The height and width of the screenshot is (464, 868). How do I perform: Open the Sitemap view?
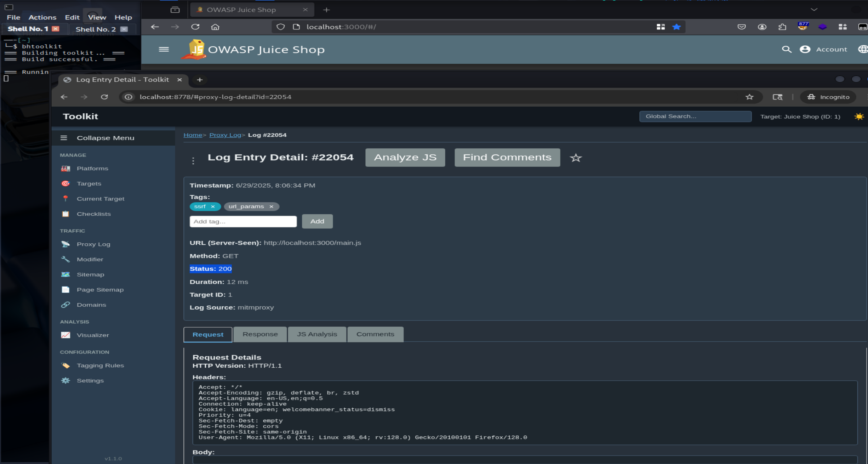click(90, 274)
